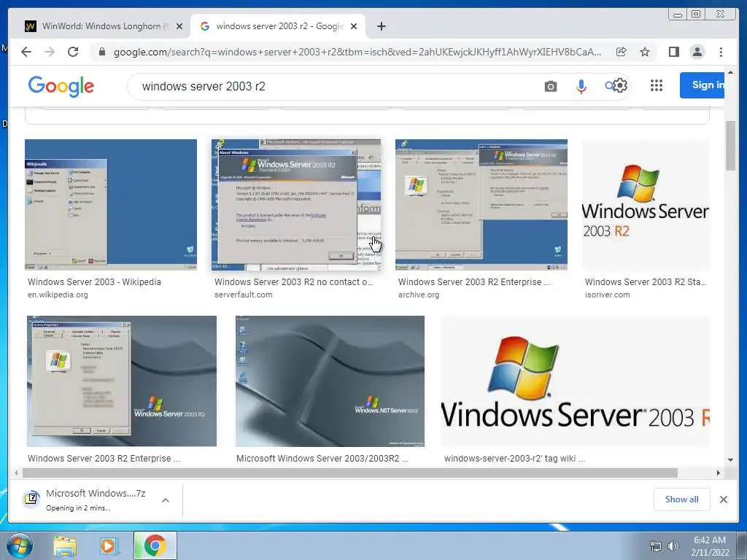The image size is (747, 560).
Task: Open the isoriver Windows Server logo image
Action: (x=646, y=205)
